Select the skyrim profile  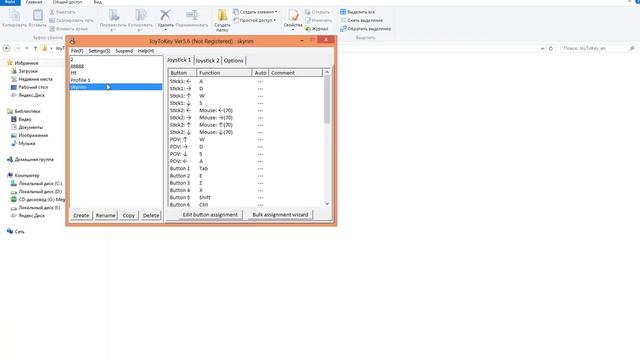pyautogui.click(x=116, y=87)
